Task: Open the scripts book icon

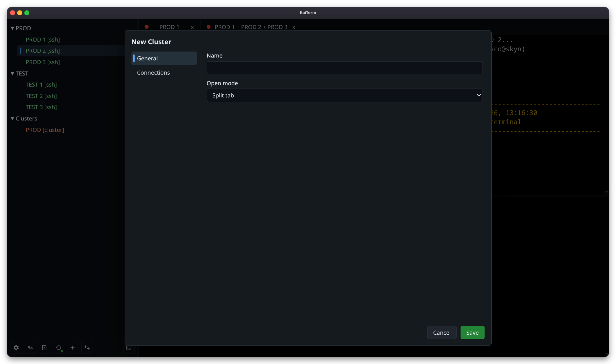Action: point(44,347)
